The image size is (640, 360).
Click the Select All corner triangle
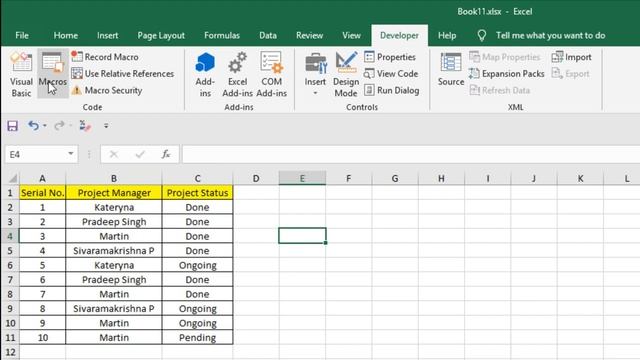coord(13,178)
